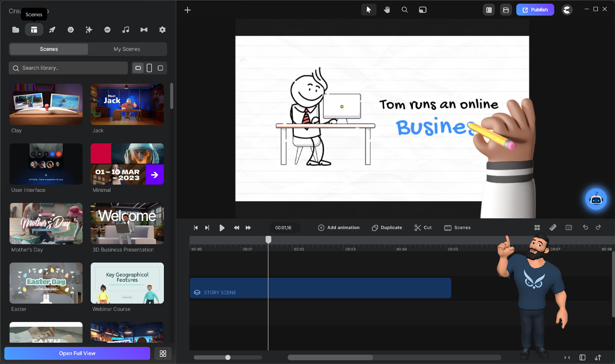
Task: Click the Cut scissors button
Action: [x=423, y=228]
